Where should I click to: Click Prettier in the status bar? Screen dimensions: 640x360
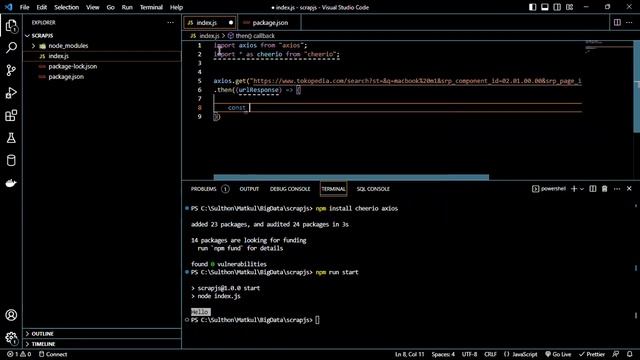[x=592, y=354]
